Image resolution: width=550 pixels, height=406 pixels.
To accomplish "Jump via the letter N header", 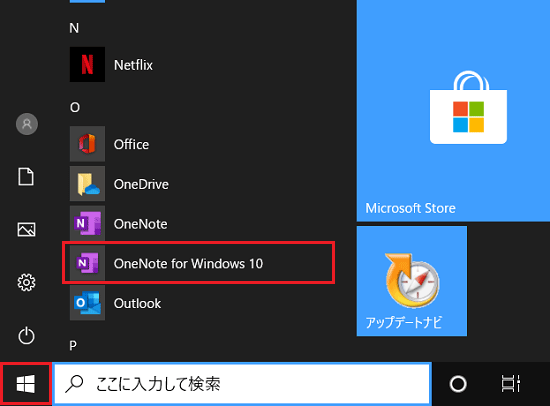I will (74, 28).
